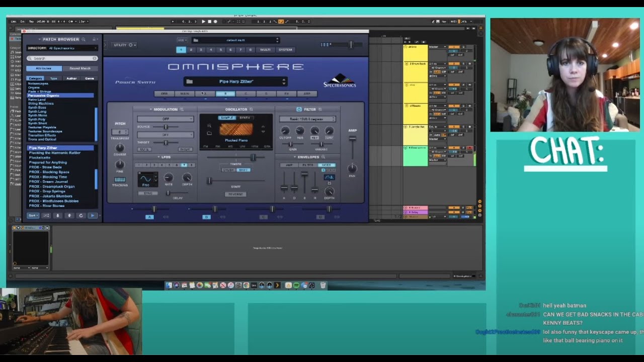Choose PROX - River Stones patch
The image size is (644, 362).
click(47, 206)
